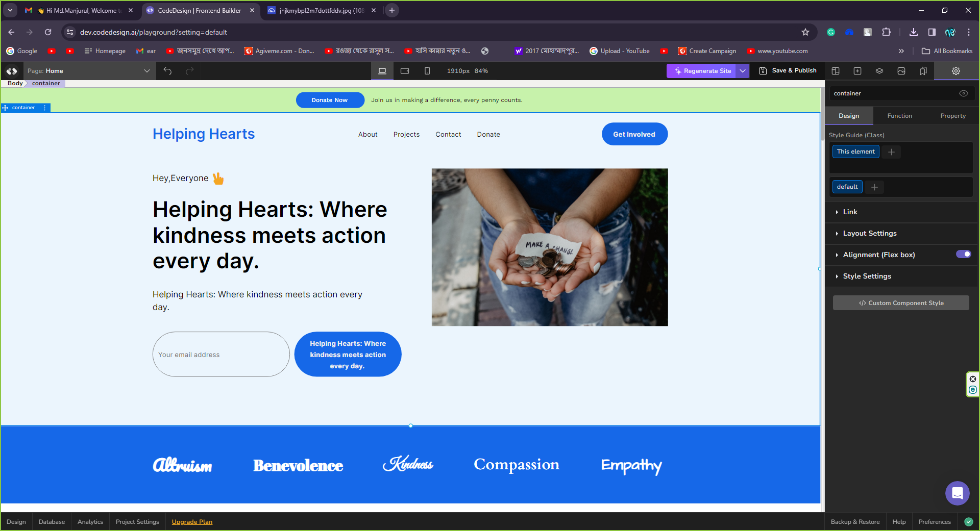Image resolution: width=980 pixels, height=531 pixels.
Task: Click the Body breadcrumb
Action: click(15, 83)
